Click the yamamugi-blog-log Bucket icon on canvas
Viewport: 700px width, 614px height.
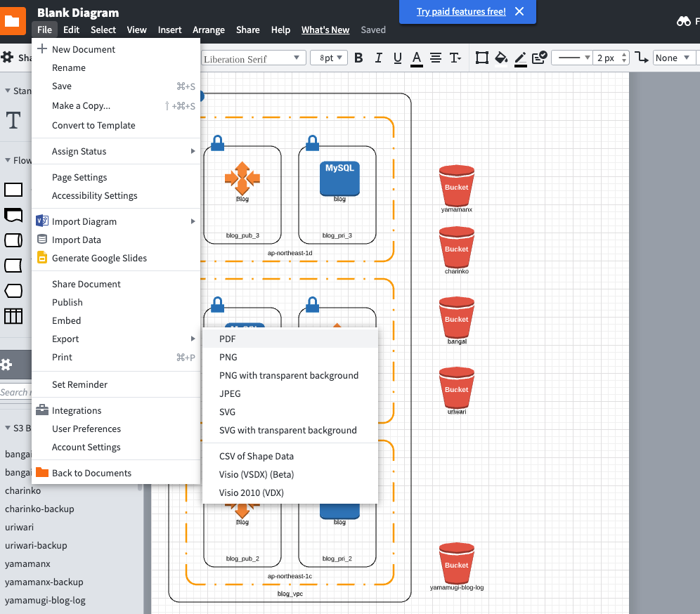(x=457, y=563)
